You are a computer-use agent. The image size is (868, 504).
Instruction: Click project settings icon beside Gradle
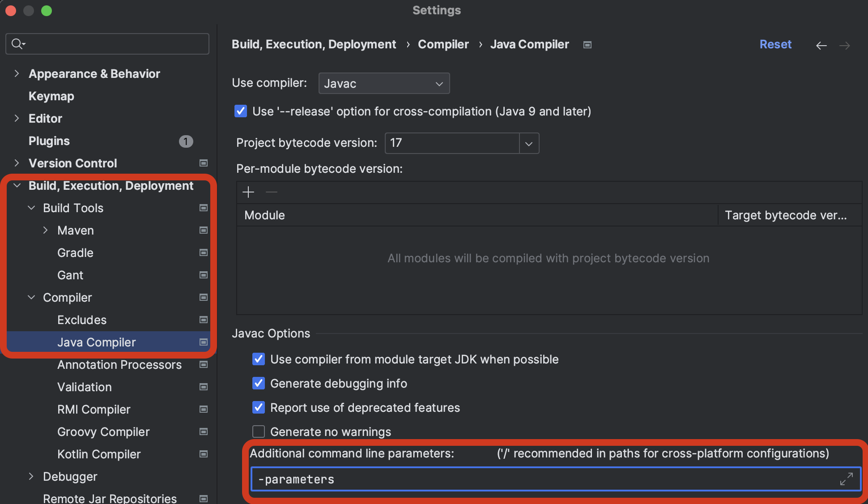204,253
